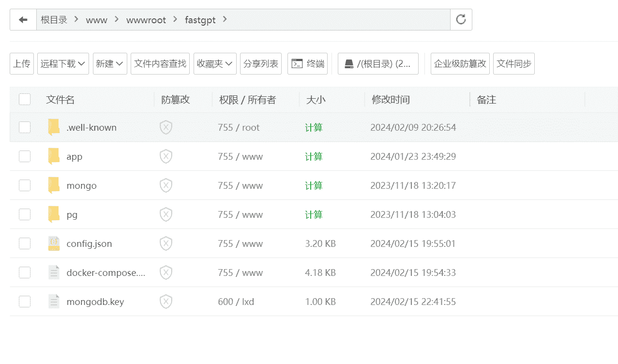Image resolution: width=618 pixels, height=364 pixels.
Task: Toggle tamper-proof shield for config.json
Action: (x=166, y=243)
